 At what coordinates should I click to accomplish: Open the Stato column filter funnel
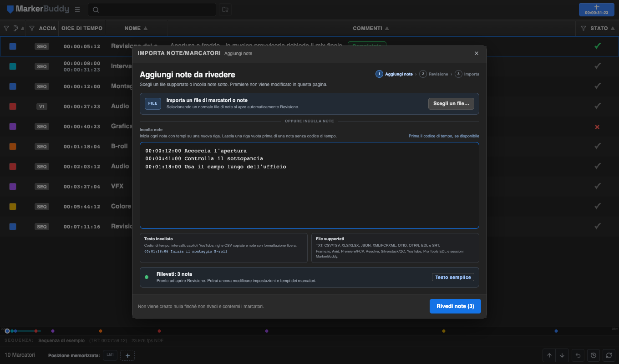583,28
